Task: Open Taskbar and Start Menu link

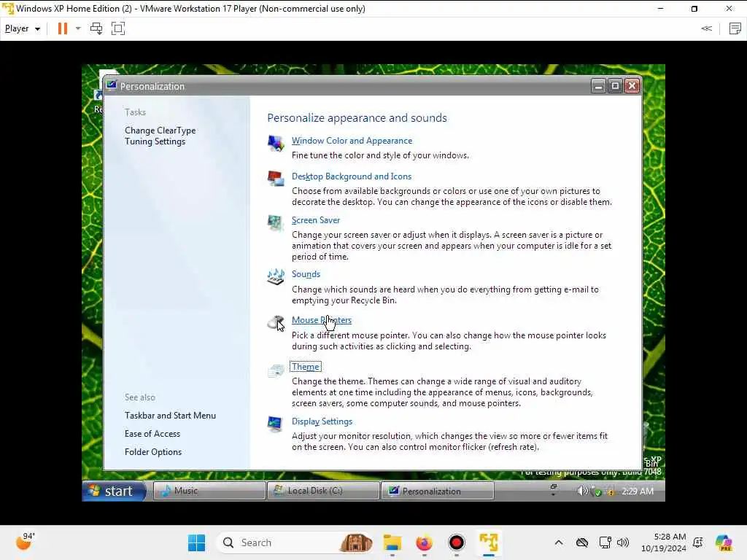Action: tap(170, 416)
